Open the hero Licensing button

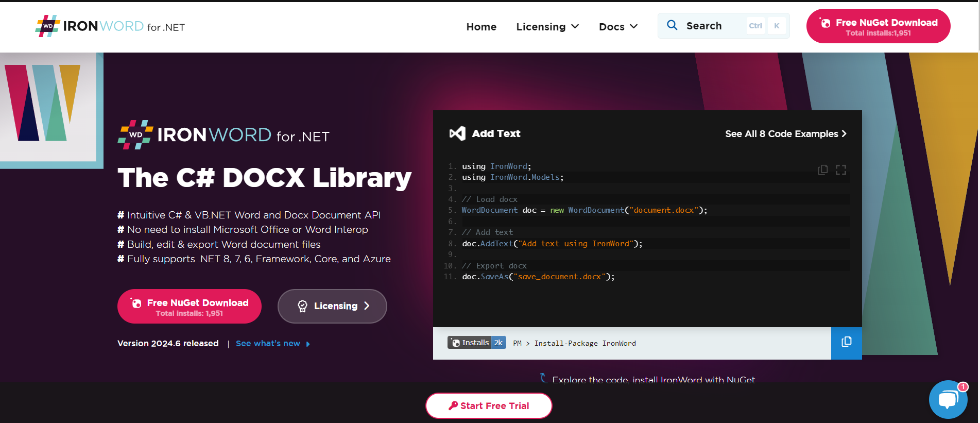[332, 306]
